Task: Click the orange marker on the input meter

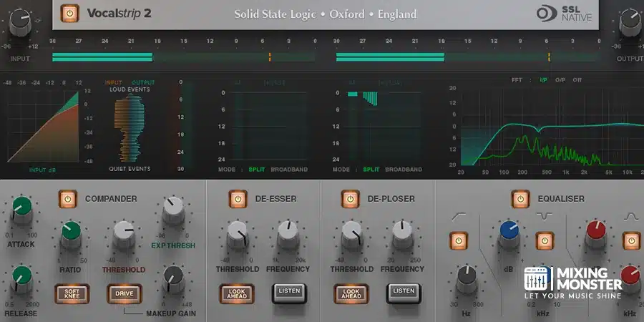Action: pyautogui.click(x=270, y=57)
